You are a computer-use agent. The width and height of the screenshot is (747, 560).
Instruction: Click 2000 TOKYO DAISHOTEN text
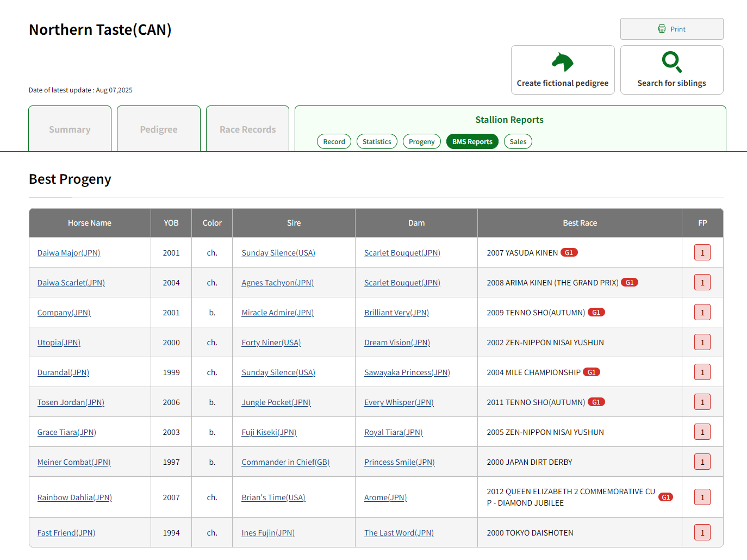[530, 533]
